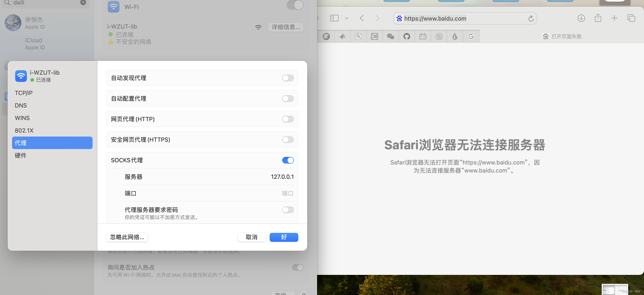This screenshot has height=295, width=644.
Task: Switch to the TCP/IP section
Action: pyautogui.click(x=23, y=93)
